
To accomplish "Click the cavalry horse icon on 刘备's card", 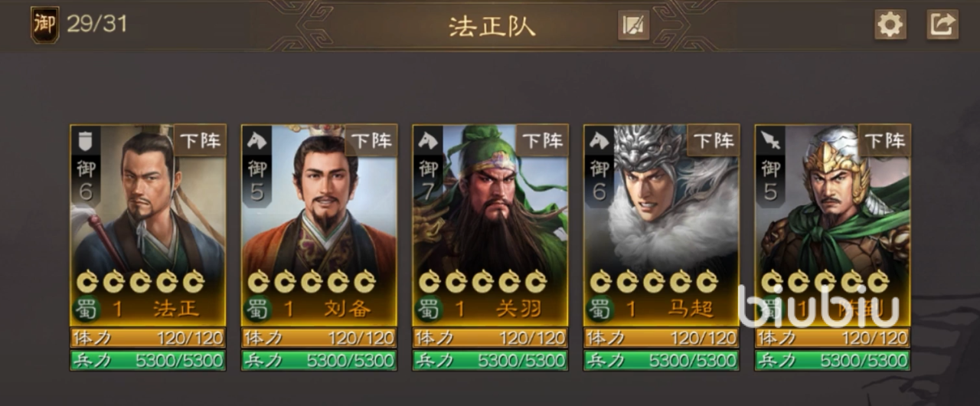I will [x=257, y=140].
